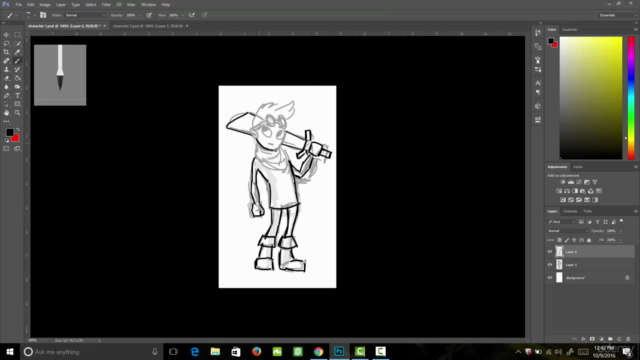Screen dimensions: 640x360
Task: Select the Lasso tool
Action: pyautogui.click(x=6, y=43)
